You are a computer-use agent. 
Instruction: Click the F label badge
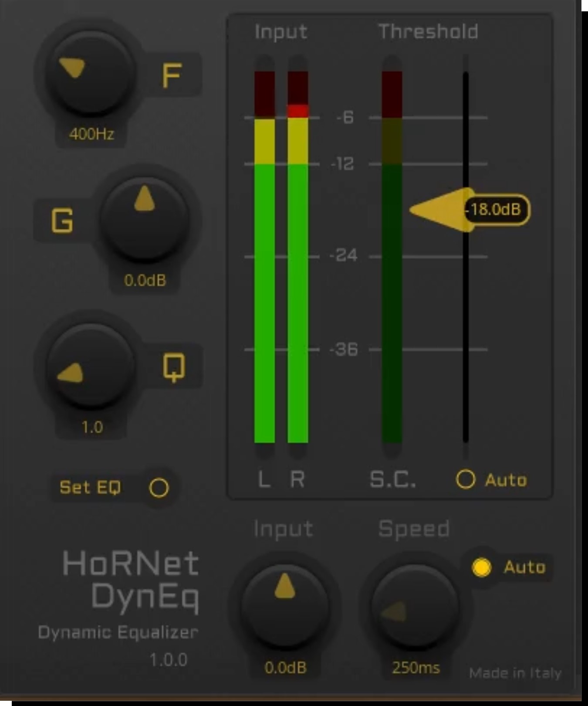click(x=172, y=75)
